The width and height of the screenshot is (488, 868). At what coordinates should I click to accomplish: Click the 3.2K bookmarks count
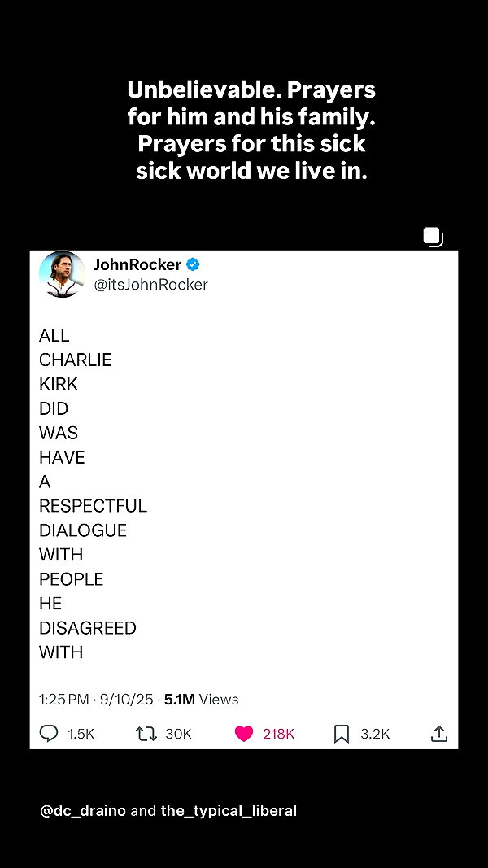pyautogui.click(x=375, y=734)
